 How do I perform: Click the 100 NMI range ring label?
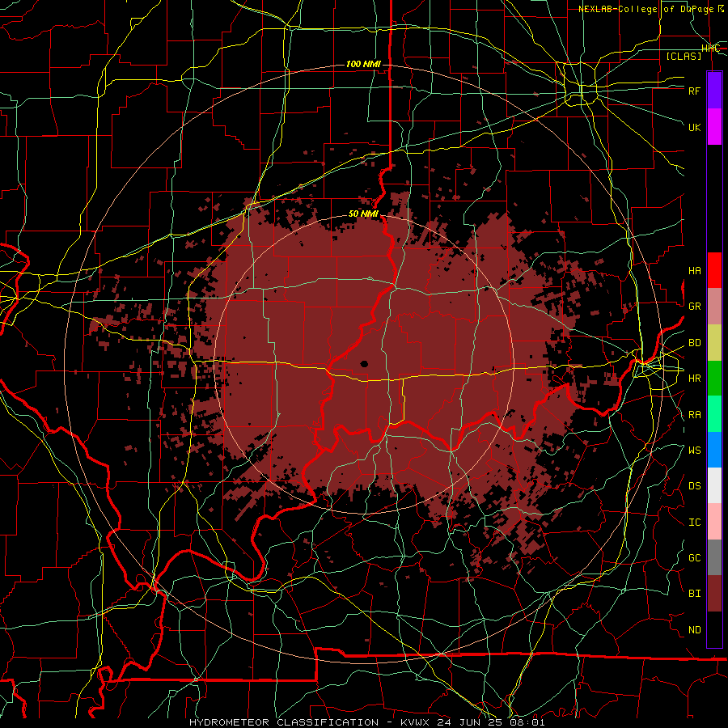tap(363, 64)
